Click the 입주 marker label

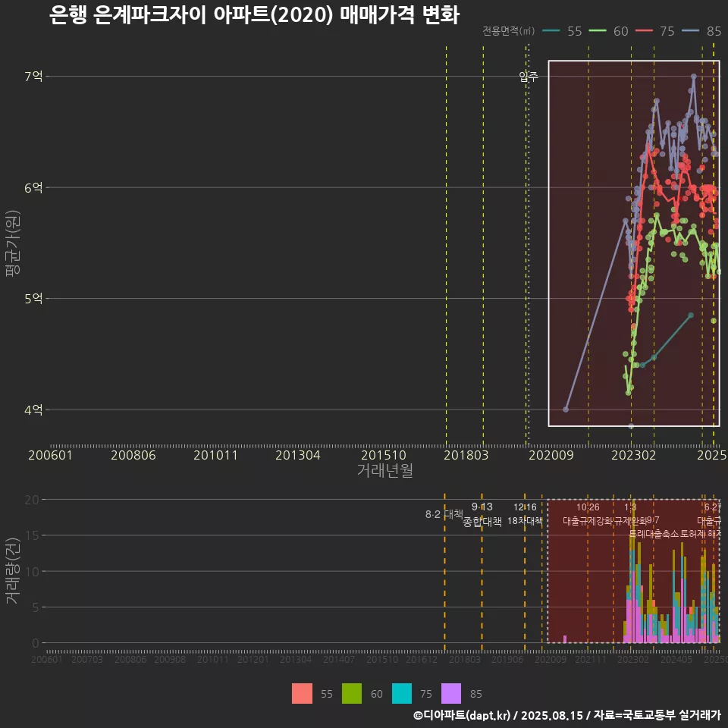click(x=529, y=77)
